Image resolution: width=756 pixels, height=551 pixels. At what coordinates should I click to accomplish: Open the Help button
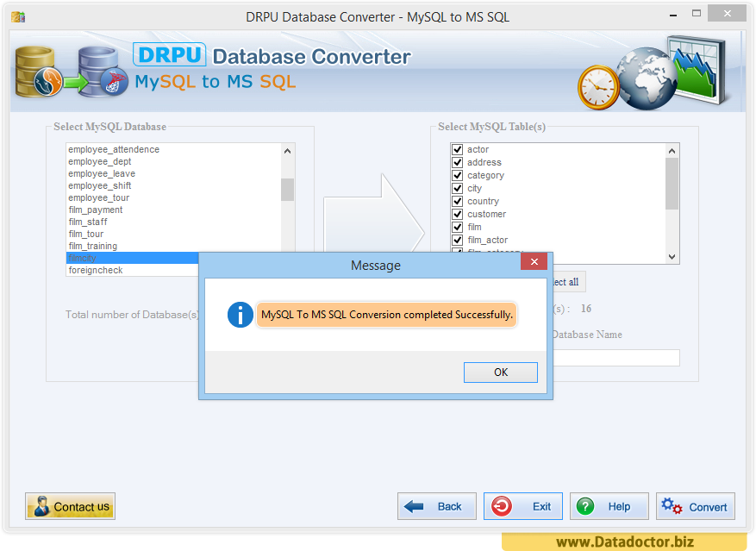[609, 506]
